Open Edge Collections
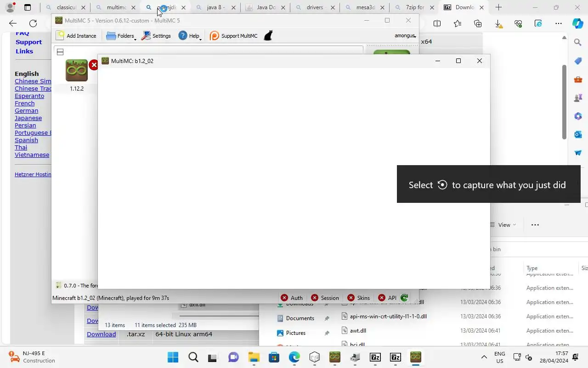This screenshot has height=368, width=588. (x=478, y=23)
